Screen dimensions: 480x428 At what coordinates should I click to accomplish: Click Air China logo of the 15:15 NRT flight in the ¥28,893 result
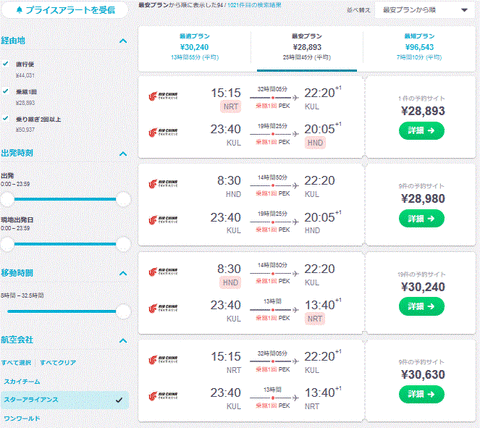(163, 96)
